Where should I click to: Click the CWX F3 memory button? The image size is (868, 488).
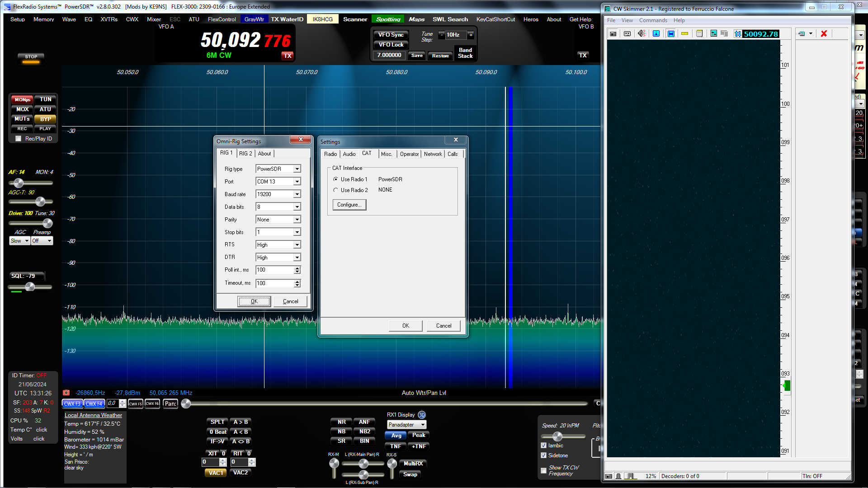point(72,404)
